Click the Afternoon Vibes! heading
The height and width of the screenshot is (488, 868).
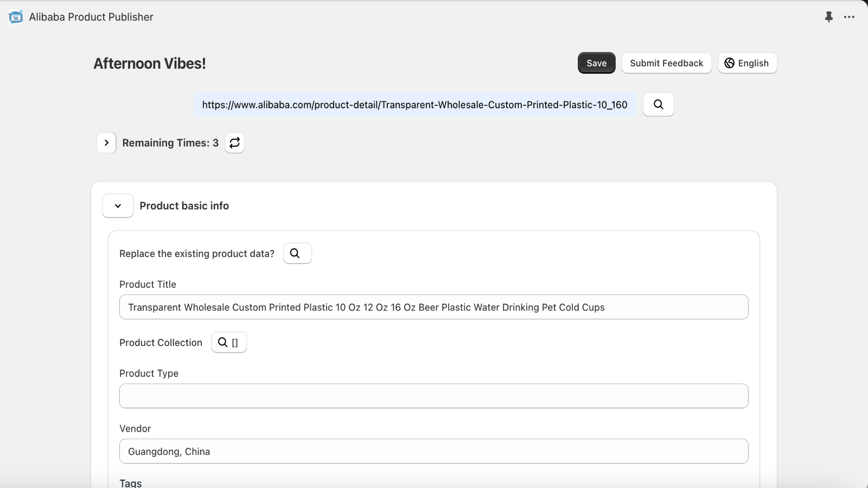pyautogui.click(x=150, y=63)
